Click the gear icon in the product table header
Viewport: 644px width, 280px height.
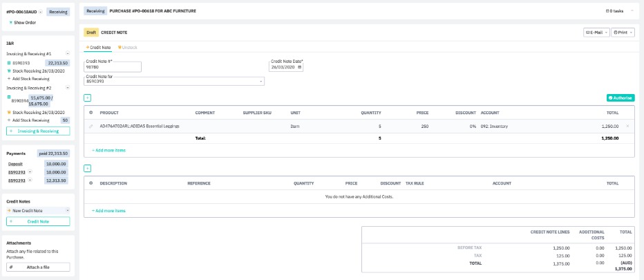pyautogui.click(x=91, y=112)
